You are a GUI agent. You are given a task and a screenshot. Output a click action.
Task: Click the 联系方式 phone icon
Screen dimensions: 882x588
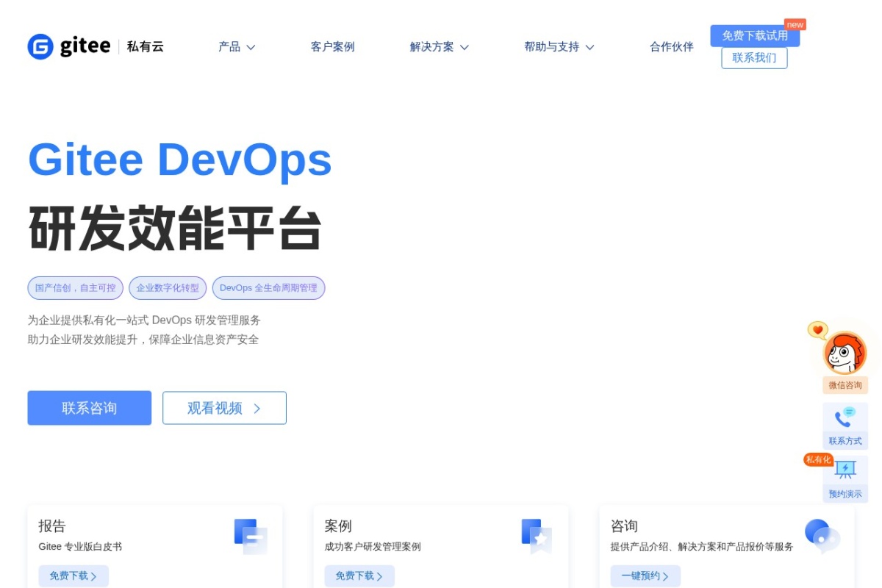tap(845, 417)
